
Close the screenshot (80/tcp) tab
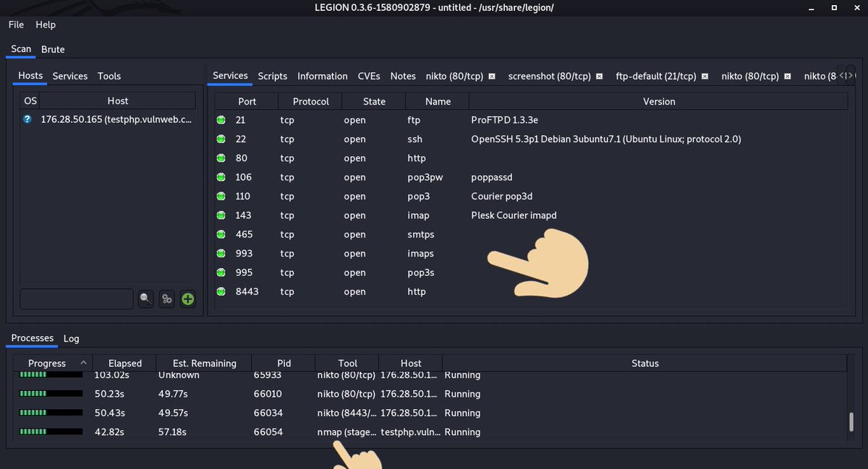pos(599,76)
